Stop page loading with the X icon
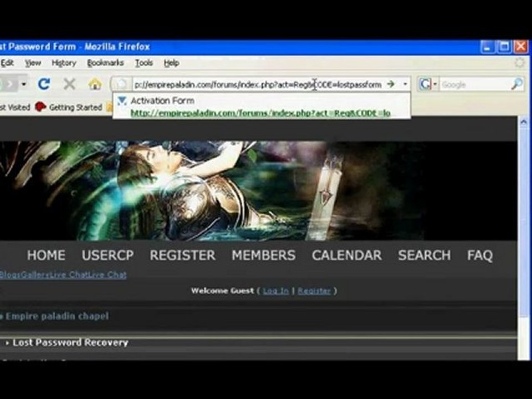The height and width of the screenshot is (399, 532). (x=70, y=84)
